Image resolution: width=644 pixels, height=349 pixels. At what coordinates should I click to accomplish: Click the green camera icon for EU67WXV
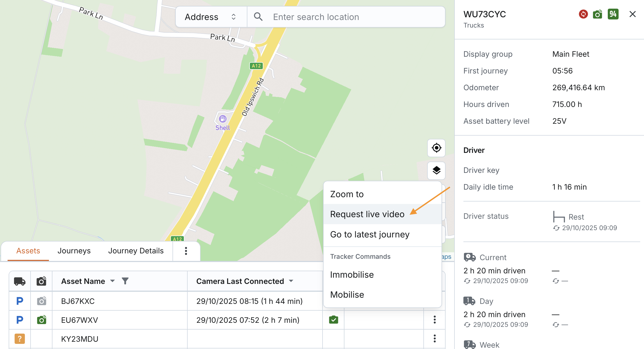(x=41, y=320)
